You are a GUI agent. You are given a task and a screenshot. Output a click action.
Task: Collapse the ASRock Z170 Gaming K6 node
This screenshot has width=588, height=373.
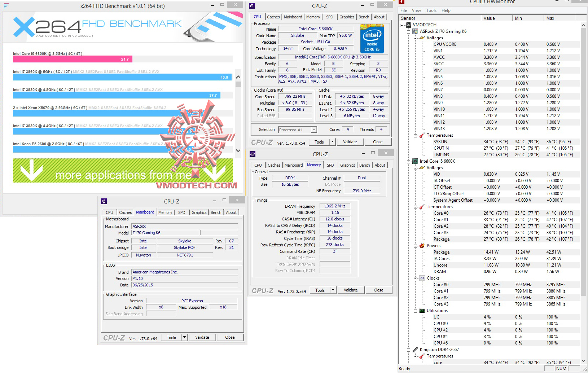click(x=409, y=31)
